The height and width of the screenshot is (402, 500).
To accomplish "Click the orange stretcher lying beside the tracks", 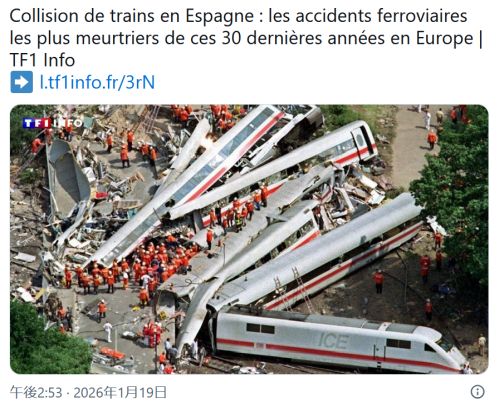I will (x=112, y=353).
